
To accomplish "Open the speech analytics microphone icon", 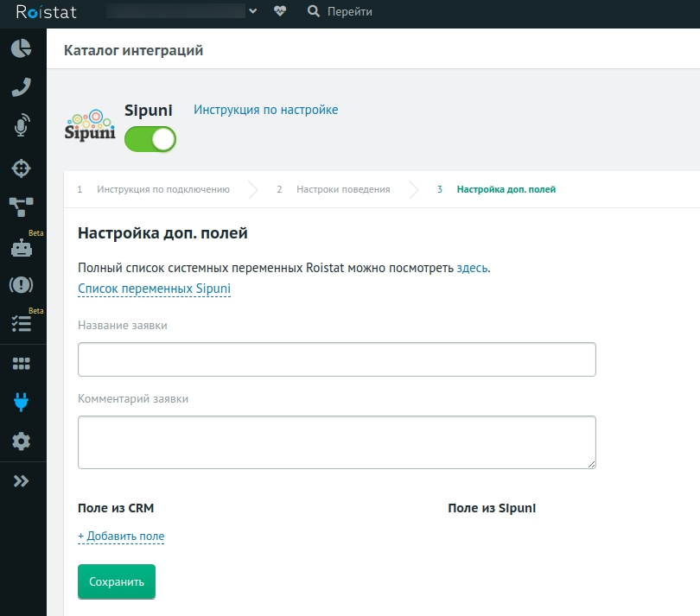I will point(21,125).
